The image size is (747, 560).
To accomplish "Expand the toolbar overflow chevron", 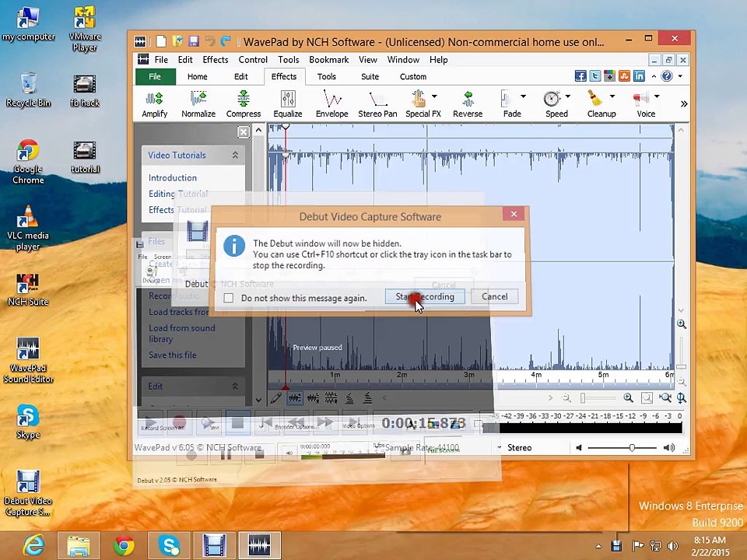I will (684, 103).
